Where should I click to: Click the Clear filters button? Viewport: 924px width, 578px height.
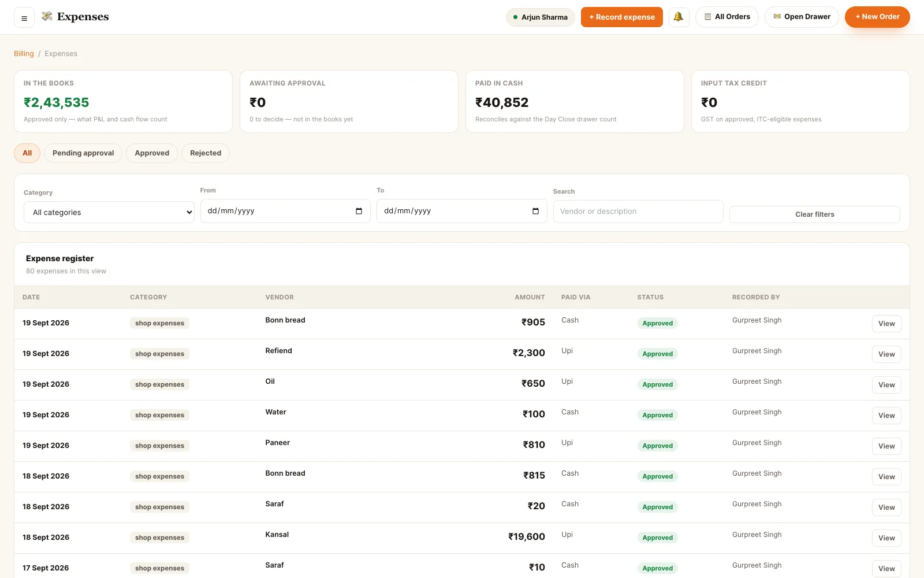[814, 214]
